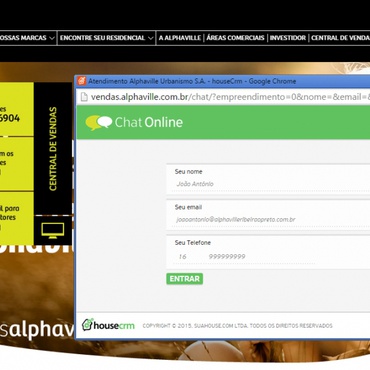Viewport: 370px width, 370px height.
Task: Expand the Encontre Seu Residencial dropdown arrow
Action: tap(150, 38)
